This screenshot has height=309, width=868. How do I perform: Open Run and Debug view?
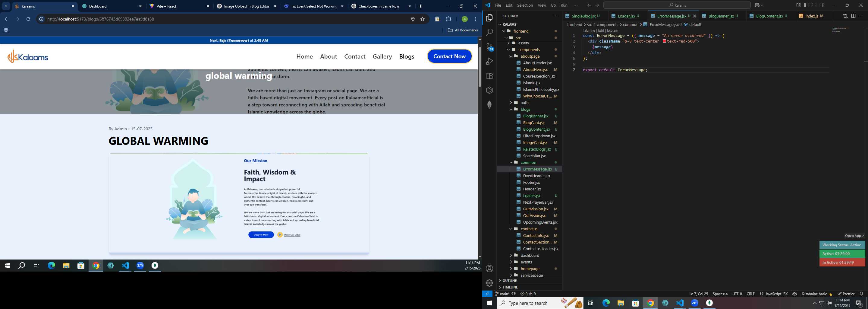(x=489, y=61)
